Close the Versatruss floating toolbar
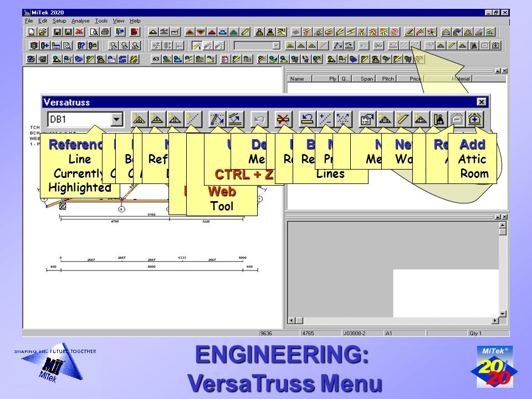 pyautogui.click(x=481, y=102)
